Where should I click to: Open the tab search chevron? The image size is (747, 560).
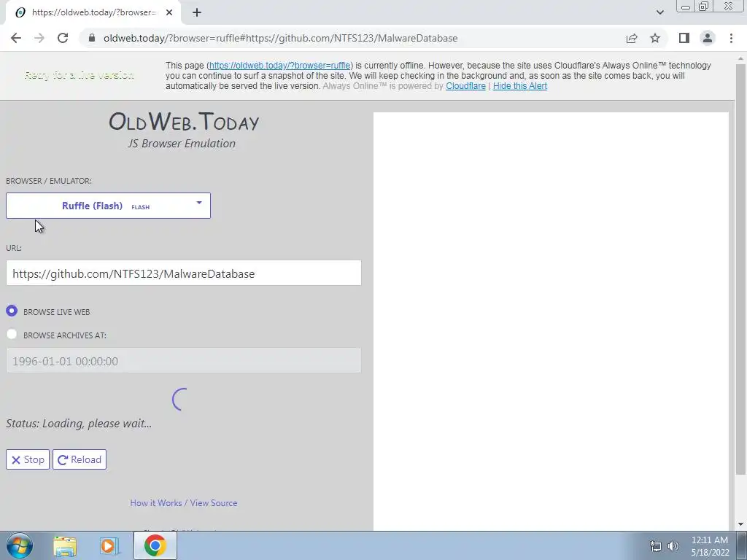pos(659,12)
